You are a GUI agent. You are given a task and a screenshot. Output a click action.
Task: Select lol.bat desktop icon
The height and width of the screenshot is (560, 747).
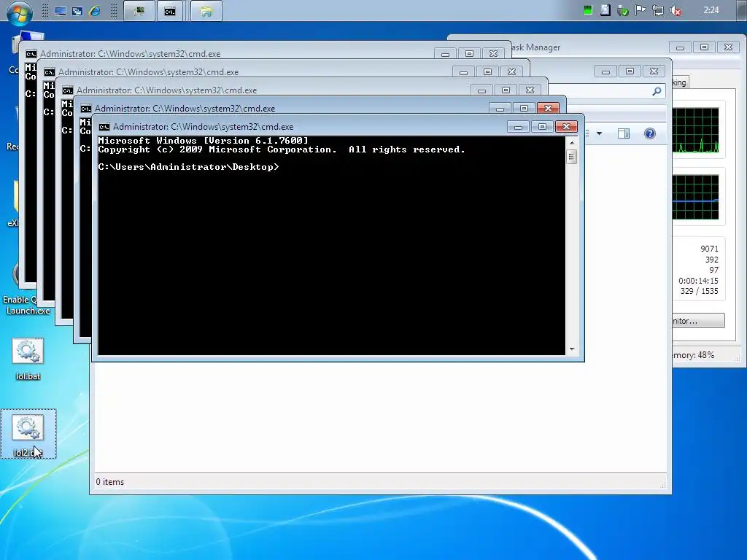point(28,359)
